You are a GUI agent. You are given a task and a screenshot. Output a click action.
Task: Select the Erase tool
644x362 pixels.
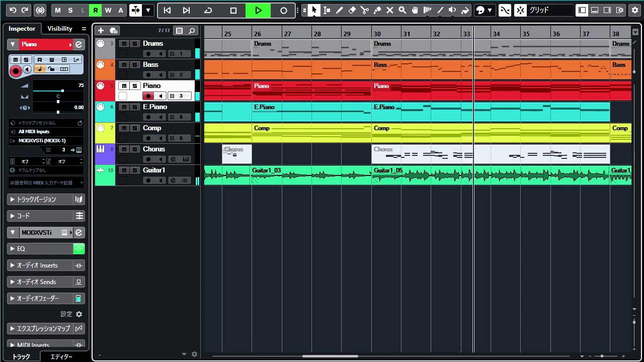coord(352,10)
